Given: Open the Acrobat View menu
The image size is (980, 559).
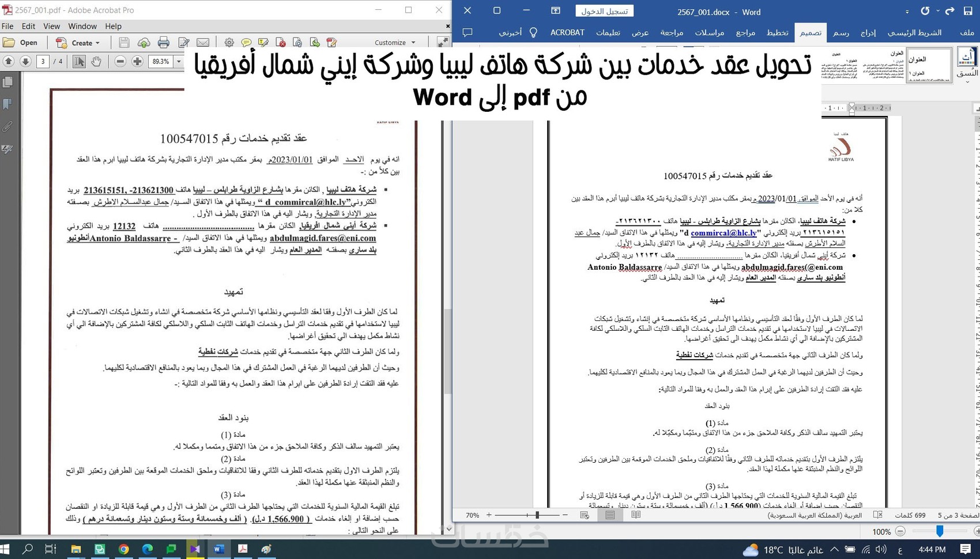Looking at the screenshot, I should click(51, 26).
